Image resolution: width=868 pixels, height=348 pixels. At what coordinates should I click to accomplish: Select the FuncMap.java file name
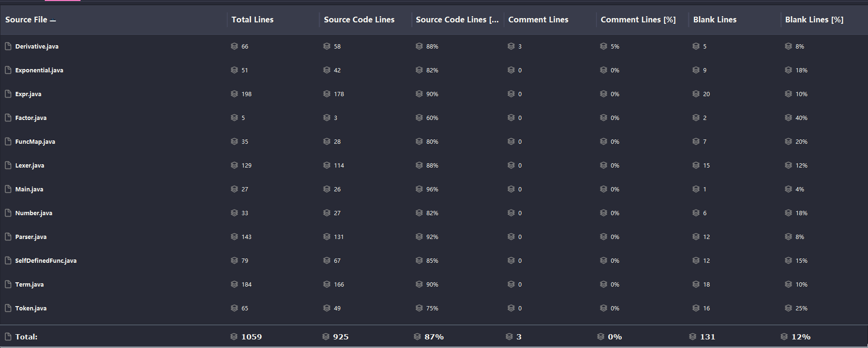(x=35, y=141)
